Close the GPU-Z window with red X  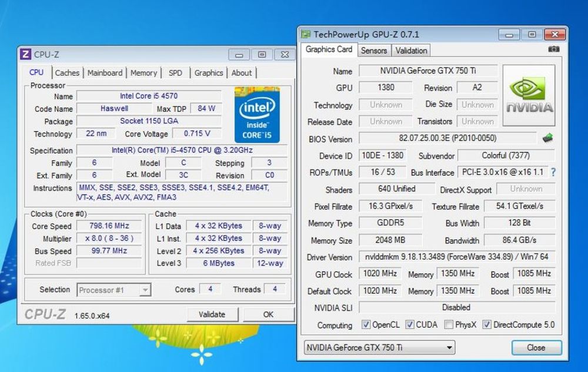(x=554, y=35)
